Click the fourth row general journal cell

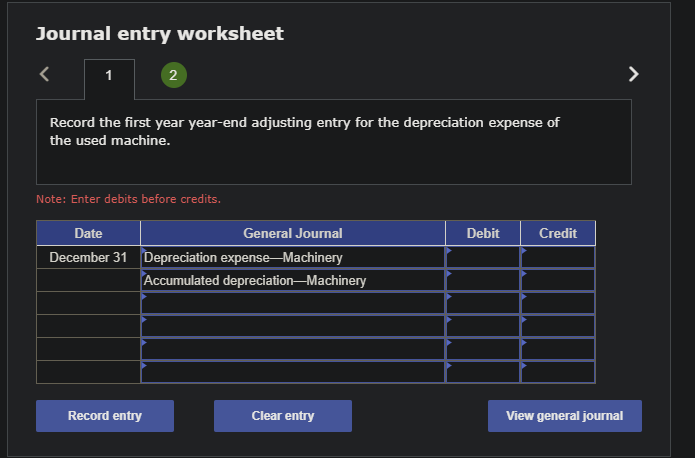point(293,326)
